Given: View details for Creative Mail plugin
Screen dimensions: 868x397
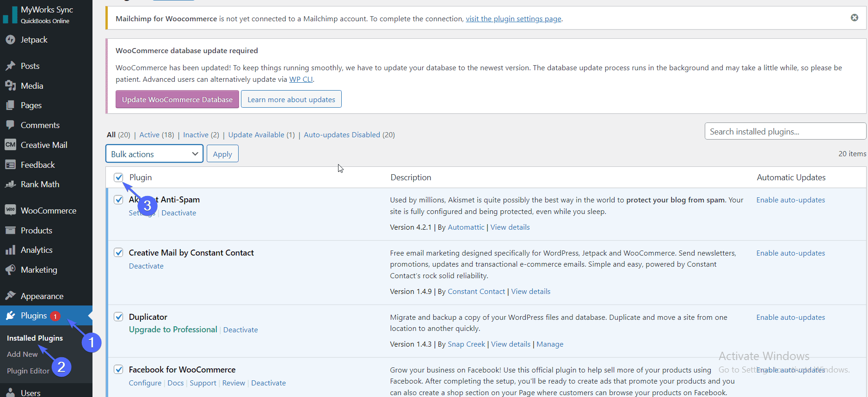Looking at the screenshot, I should pos(531,291).
